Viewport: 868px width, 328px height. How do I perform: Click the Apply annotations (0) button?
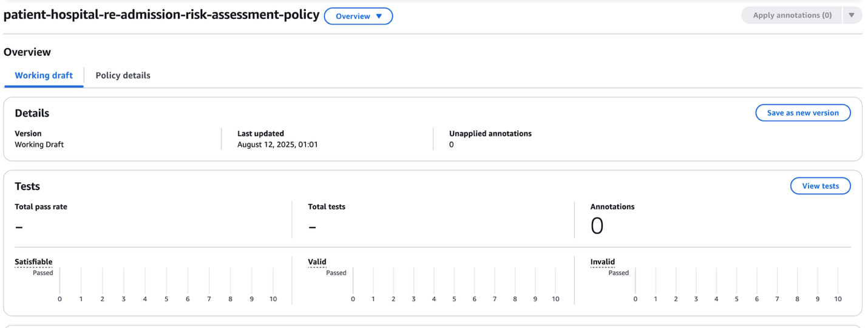[x=792, y=16]
